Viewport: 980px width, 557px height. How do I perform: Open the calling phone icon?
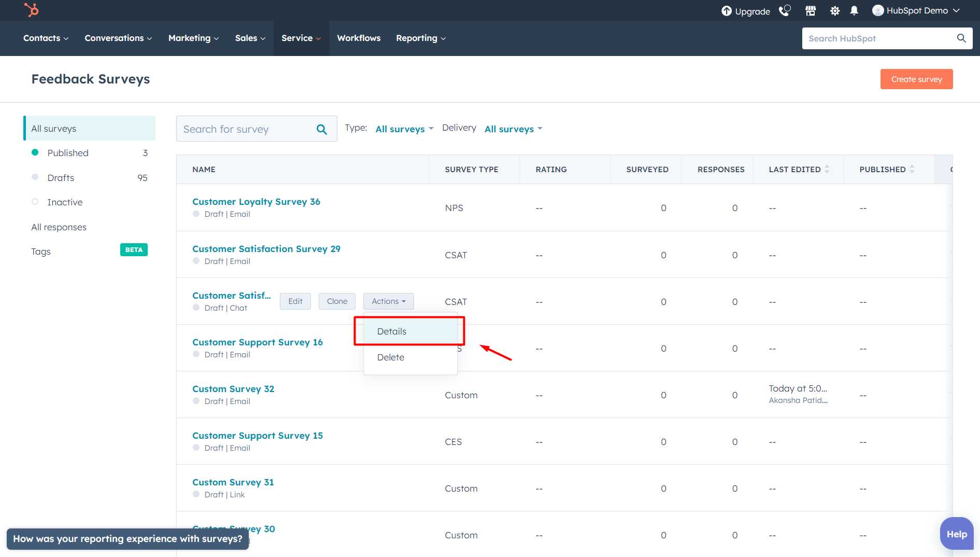point(785,10)
